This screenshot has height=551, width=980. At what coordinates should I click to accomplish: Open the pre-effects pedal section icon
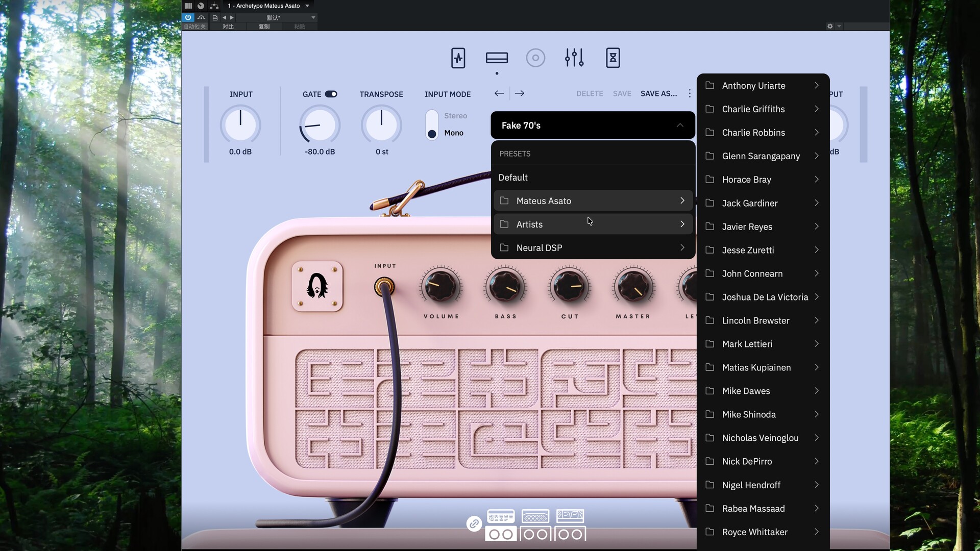point(458,58)
